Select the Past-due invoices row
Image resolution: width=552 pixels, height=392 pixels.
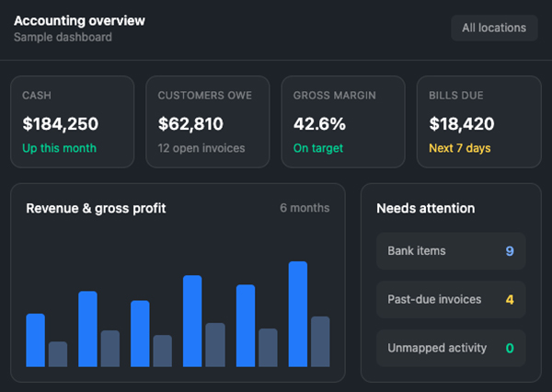pyautogui.click(x=451, y=300)
